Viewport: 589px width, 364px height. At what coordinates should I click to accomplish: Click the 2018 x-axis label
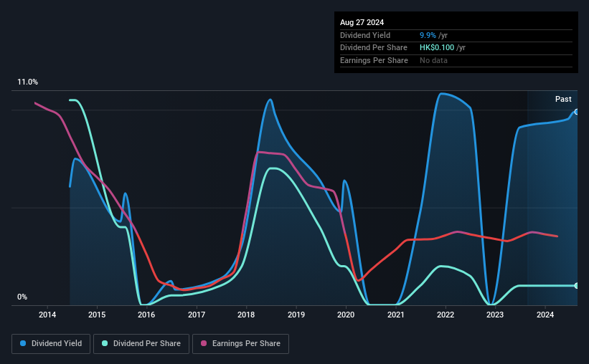point(246,315)
